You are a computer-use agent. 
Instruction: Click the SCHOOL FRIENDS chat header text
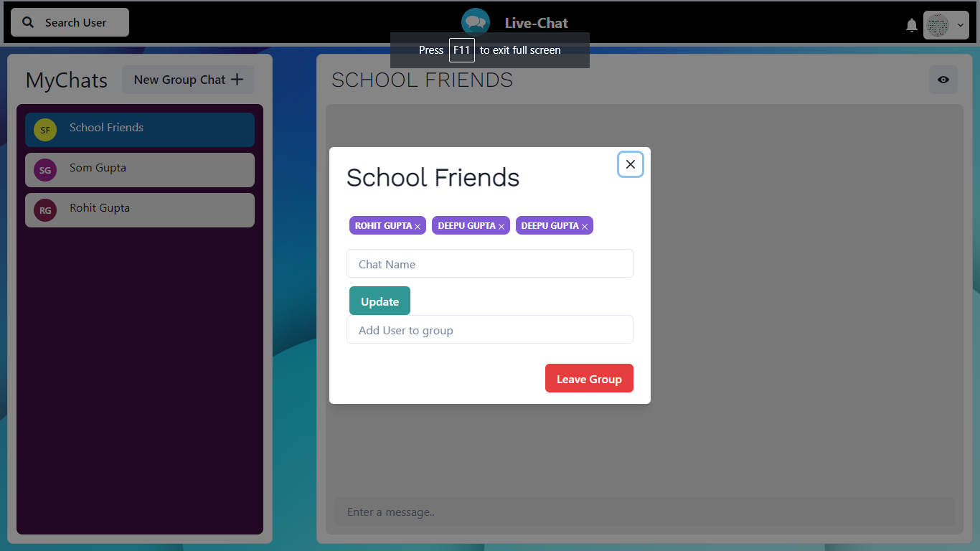coord(422,80)
